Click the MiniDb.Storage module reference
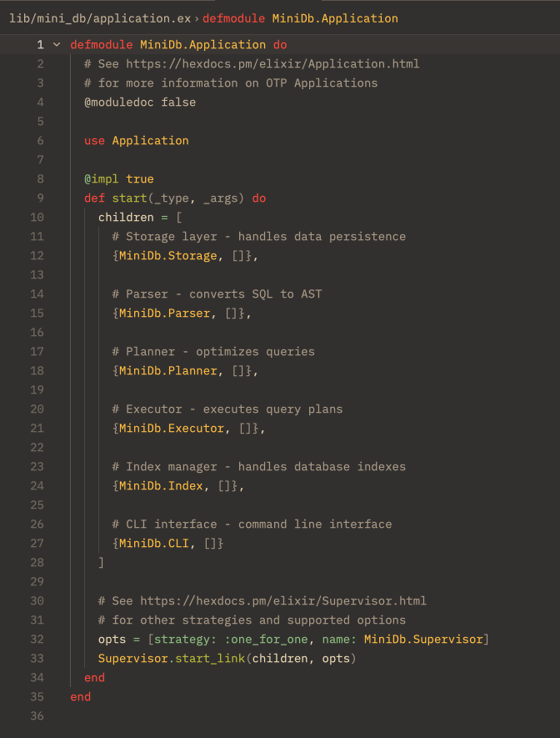The image size is (560, 738). coord(167,255)
